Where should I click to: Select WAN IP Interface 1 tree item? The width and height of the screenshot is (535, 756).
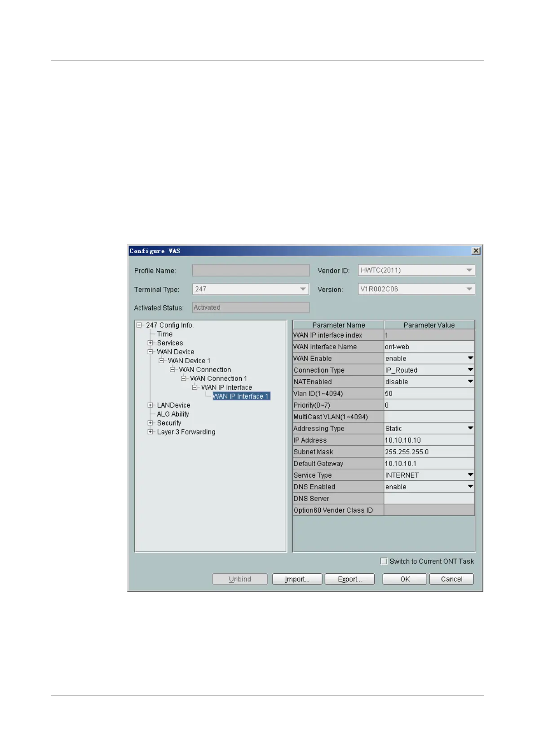(x=241, y=396)
